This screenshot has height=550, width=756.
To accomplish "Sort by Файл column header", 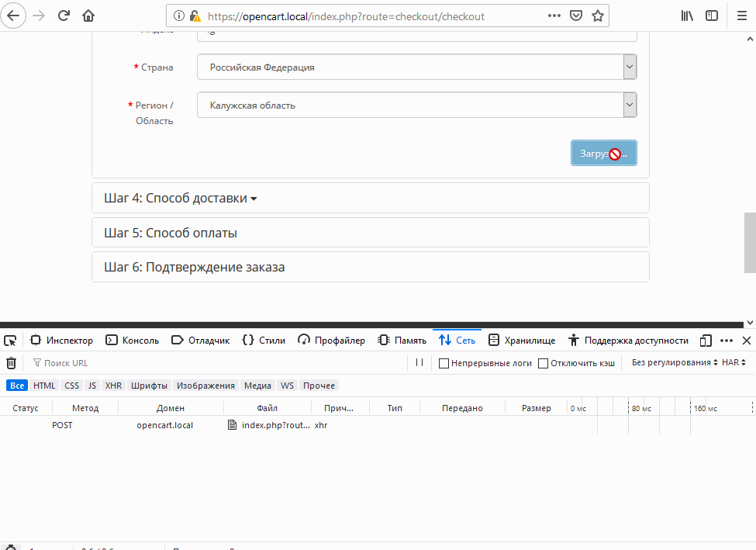I will [267, 408].
